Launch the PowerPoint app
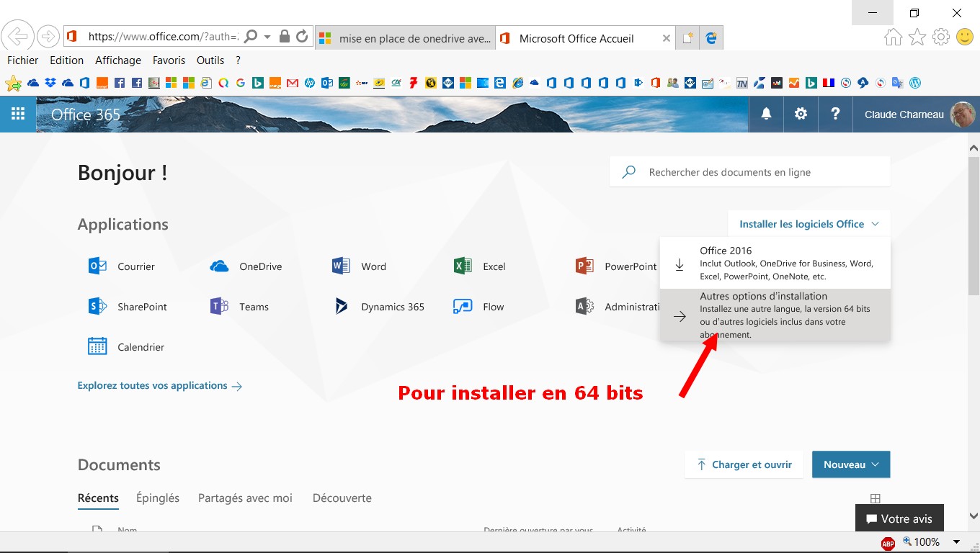 (x=616, y=266)
